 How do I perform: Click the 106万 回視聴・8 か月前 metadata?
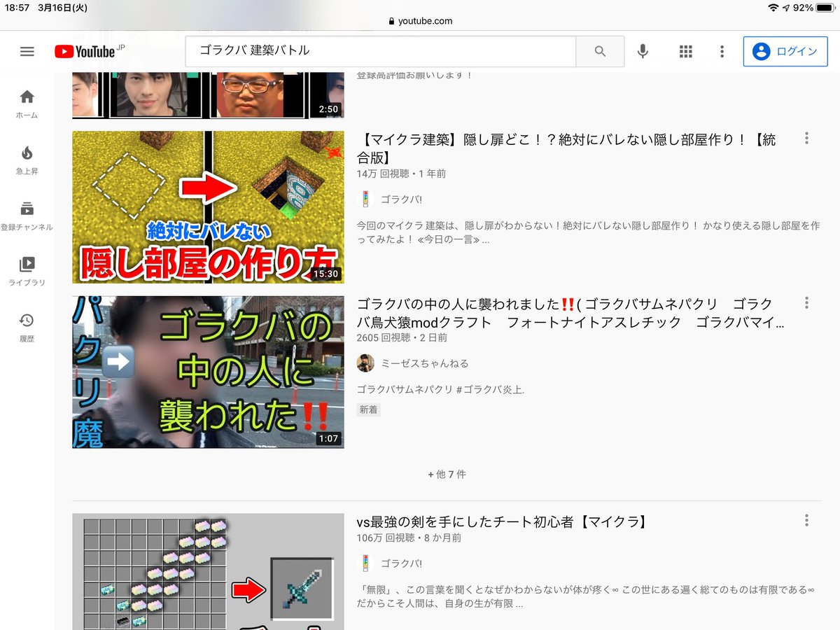point(409,538)
